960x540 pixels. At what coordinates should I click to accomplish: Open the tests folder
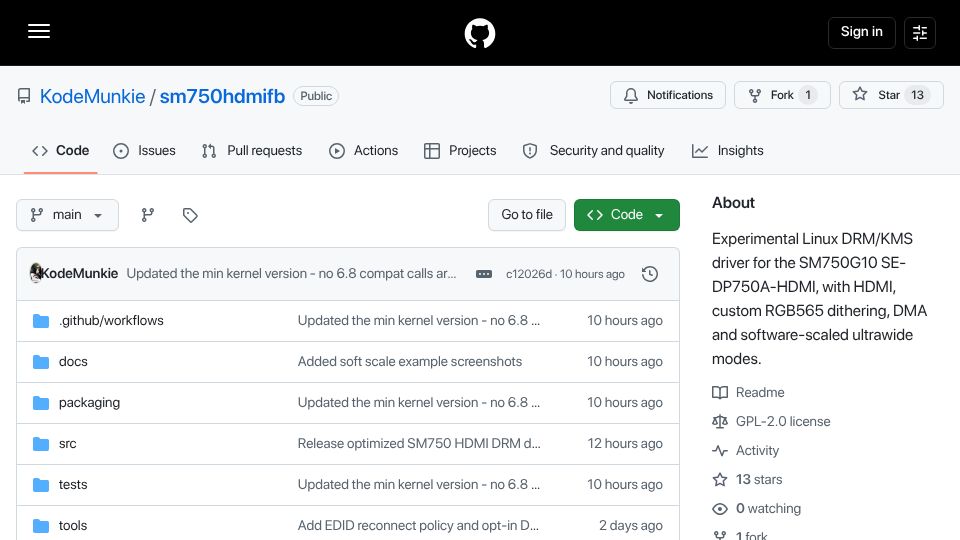point(73,484)
